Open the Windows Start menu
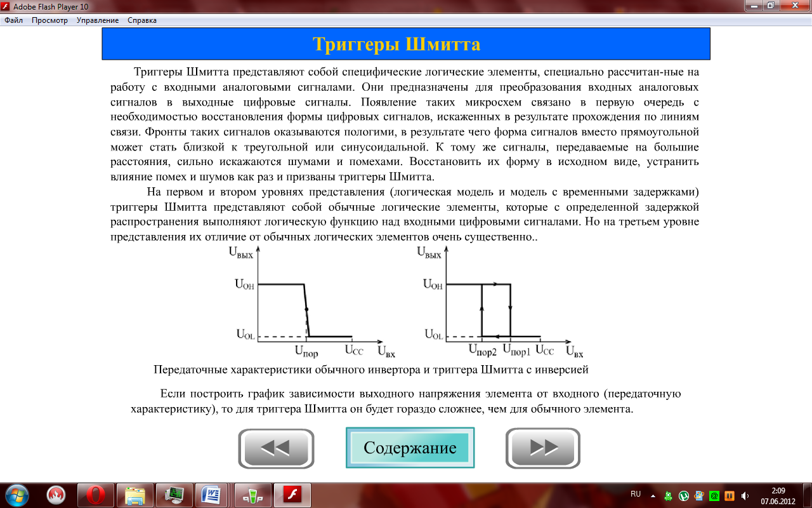The image size is (812, 508). (16, 495)
